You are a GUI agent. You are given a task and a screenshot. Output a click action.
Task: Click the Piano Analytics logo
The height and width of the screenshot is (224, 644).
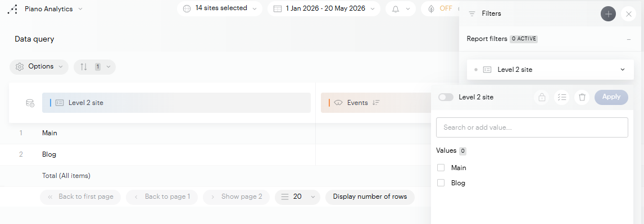(x=13, y=9)
